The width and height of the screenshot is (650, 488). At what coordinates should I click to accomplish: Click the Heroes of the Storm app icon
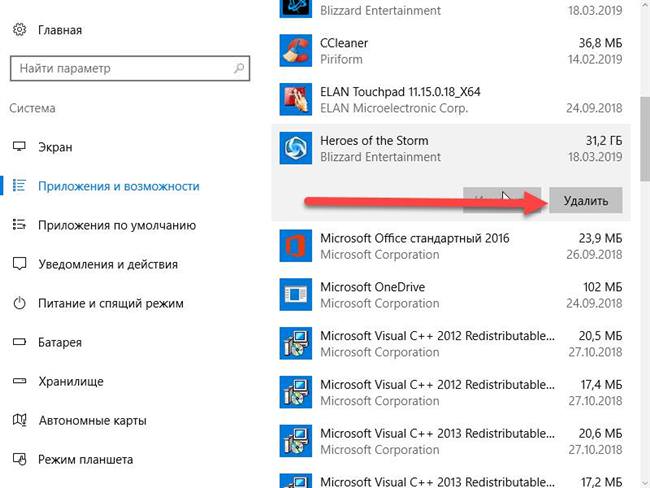tap(296, 148)
